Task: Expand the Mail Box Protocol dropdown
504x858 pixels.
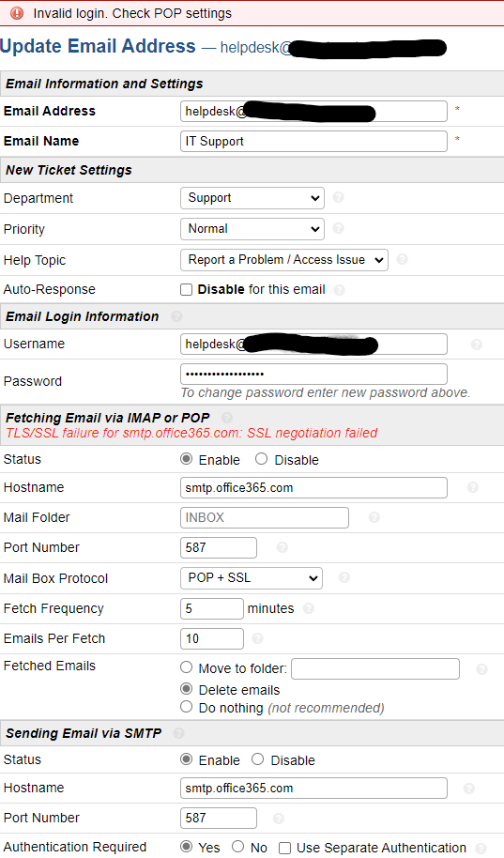Action: click(x=252, y=578)
